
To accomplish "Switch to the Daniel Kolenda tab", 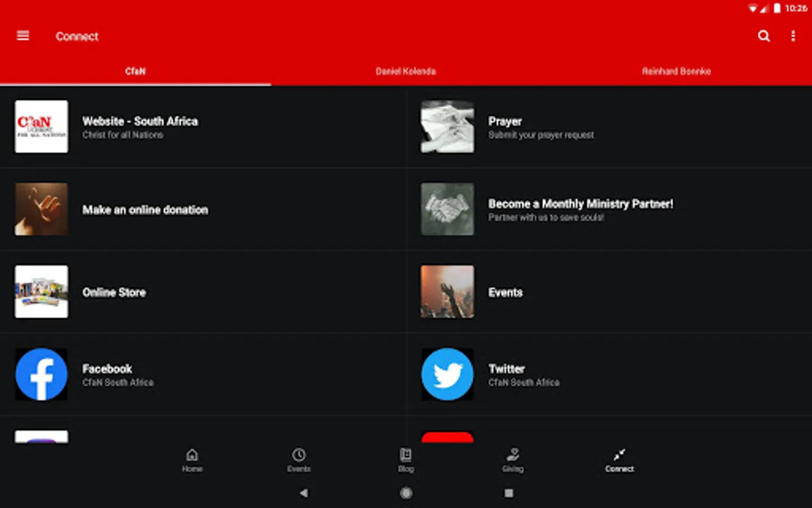I will coord(406,71).
